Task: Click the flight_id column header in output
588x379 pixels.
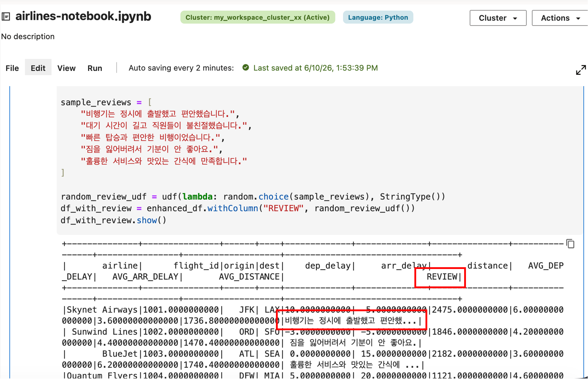Action: pos(196,266)
